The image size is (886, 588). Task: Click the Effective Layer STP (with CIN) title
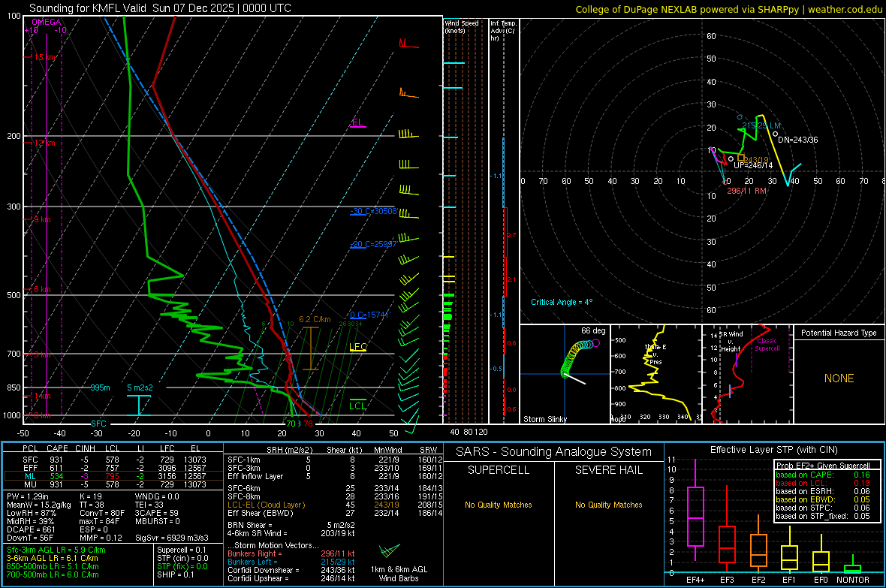[773, 450]
